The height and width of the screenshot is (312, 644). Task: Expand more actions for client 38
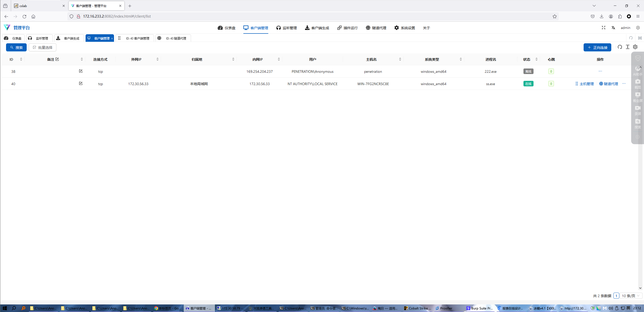point(600,71)
